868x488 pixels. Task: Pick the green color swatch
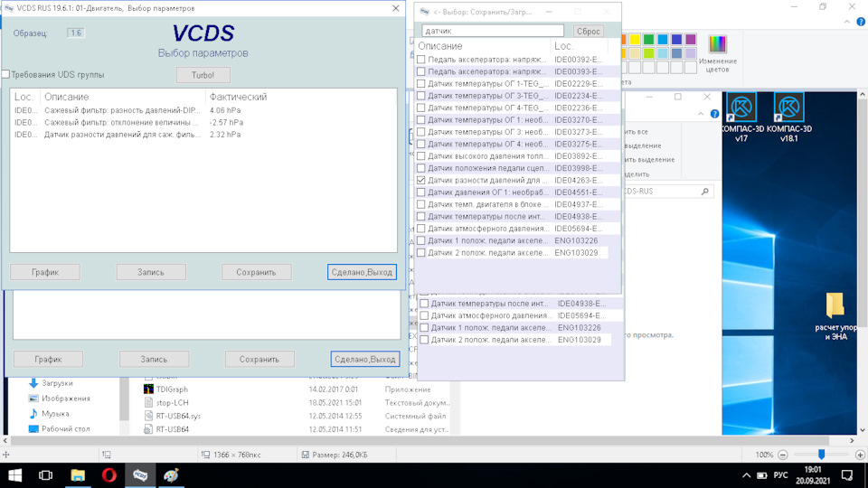click(x=648, y=39)
